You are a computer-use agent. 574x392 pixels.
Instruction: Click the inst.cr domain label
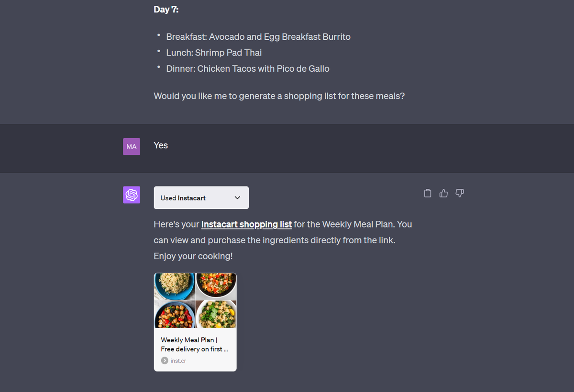(x=177, y=360)
